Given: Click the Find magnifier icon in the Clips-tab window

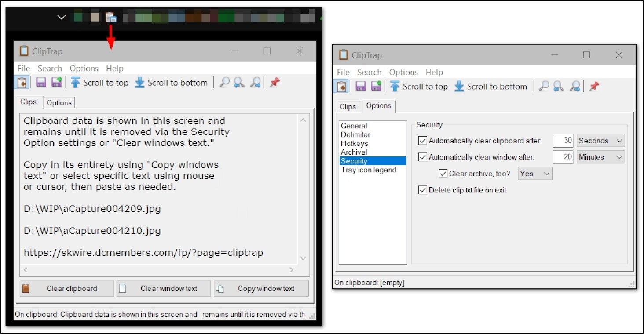Looking at the screenshot, I should coord(224,83).
